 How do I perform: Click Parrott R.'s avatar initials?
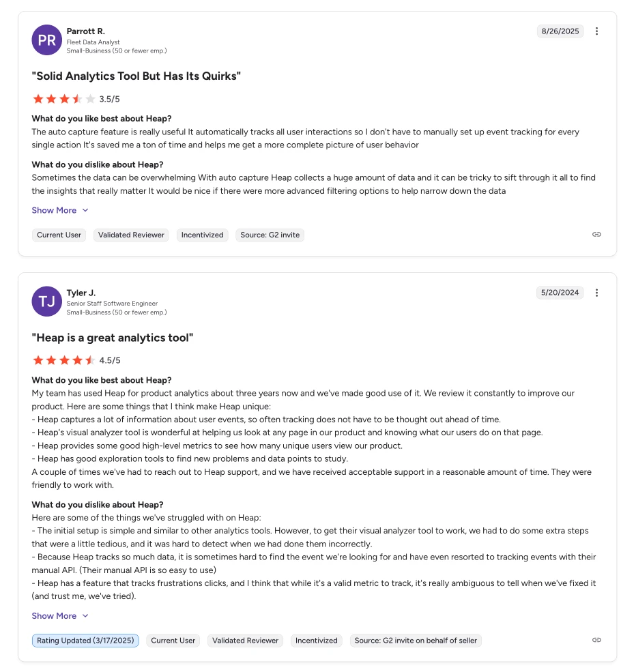(x=46, y=40)
